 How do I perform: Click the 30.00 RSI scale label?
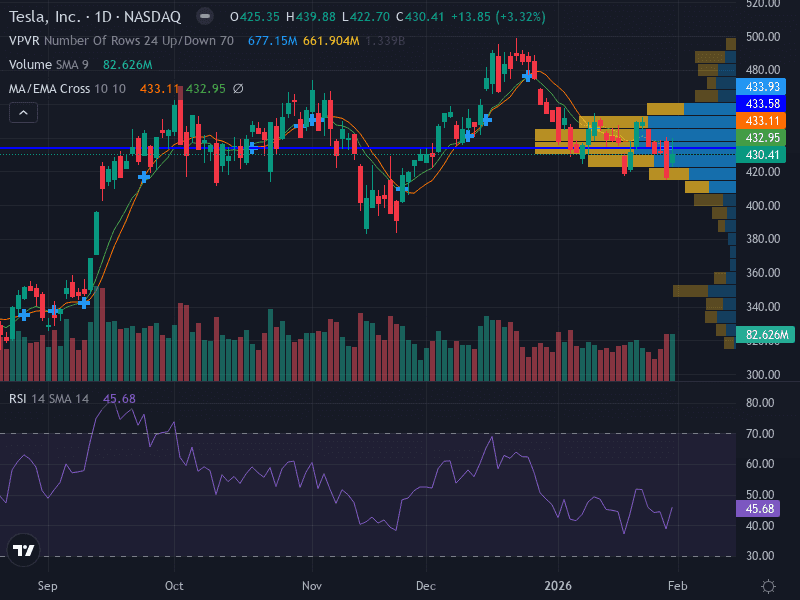click(760, 556)
